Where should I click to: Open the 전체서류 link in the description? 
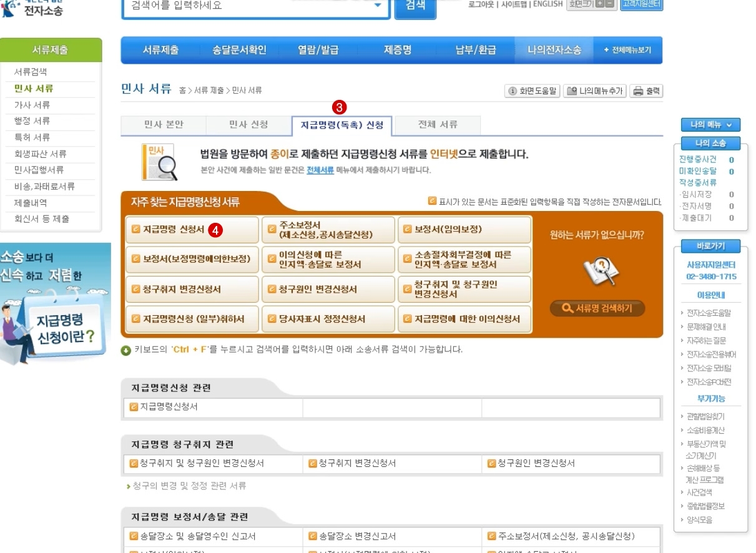[320, 170]
